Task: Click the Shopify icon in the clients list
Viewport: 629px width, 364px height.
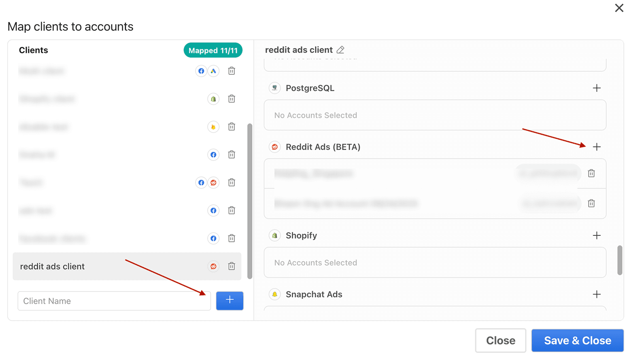Action: [213, 99]
